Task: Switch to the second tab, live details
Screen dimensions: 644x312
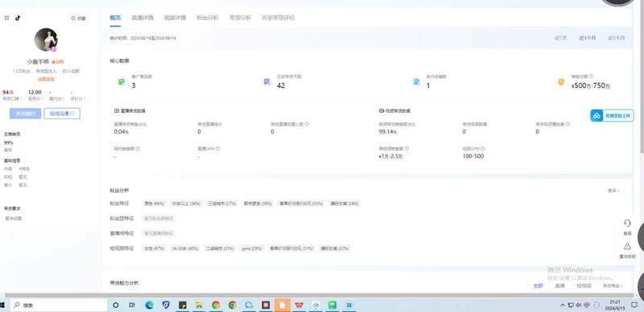Action: [142, 18]
